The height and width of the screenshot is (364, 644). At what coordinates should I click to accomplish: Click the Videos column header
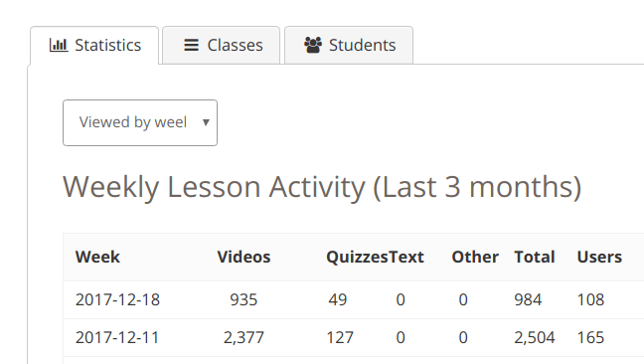(x=243, y=258)
